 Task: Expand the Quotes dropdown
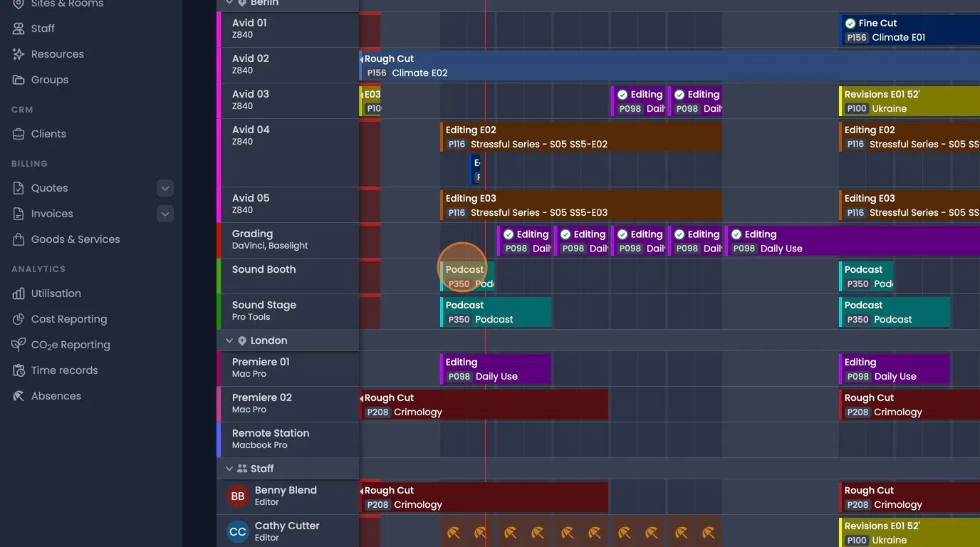click(165, 187)
